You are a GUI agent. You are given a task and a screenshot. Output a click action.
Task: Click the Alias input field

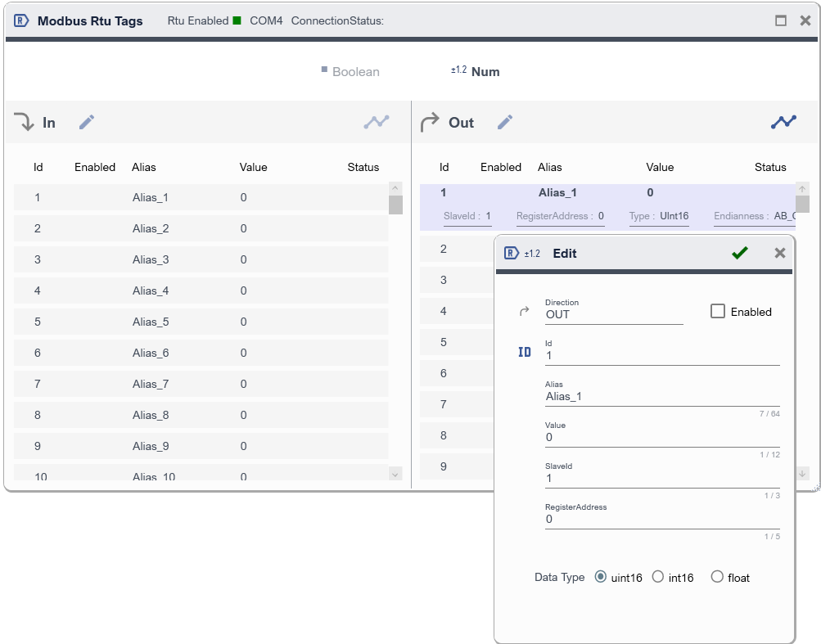click(x=661, y=397)
